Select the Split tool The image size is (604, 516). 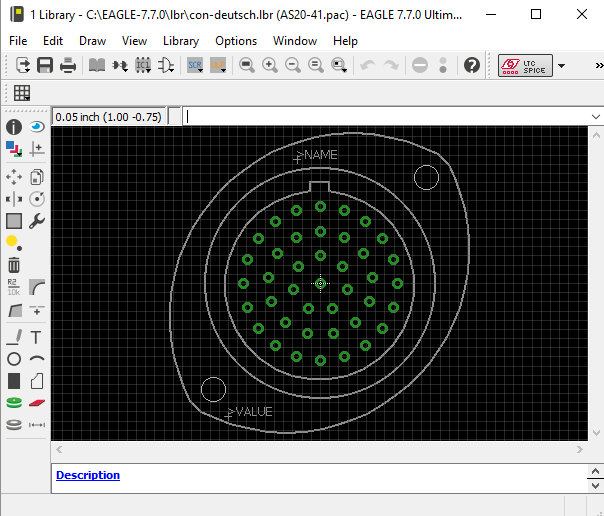[14, 310]
